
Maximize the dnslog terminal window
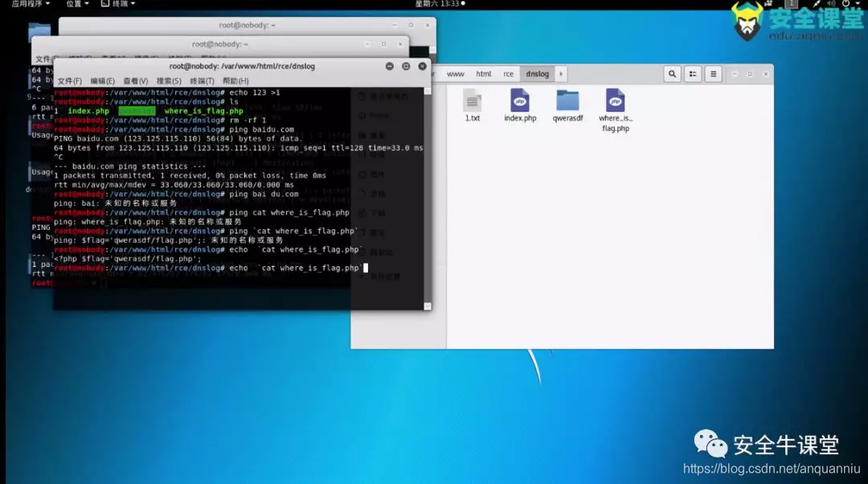pos(406,66)
